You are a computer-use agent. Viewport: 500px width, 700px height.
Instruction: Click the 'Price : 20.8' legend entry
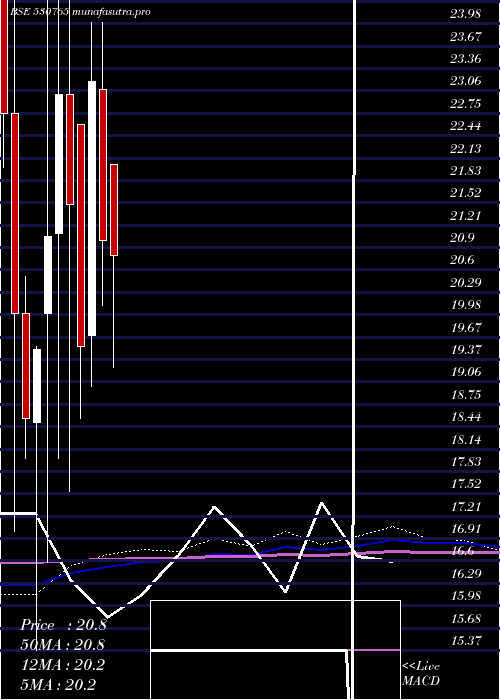tap(63, 625)
